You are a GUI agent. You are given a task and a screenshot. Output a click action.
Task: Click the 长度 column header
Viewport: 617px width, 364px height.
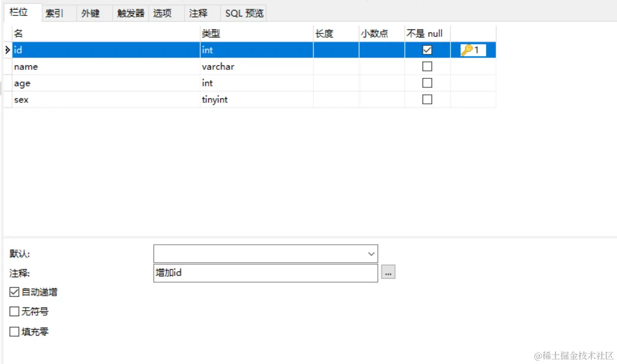click(336, 33)
